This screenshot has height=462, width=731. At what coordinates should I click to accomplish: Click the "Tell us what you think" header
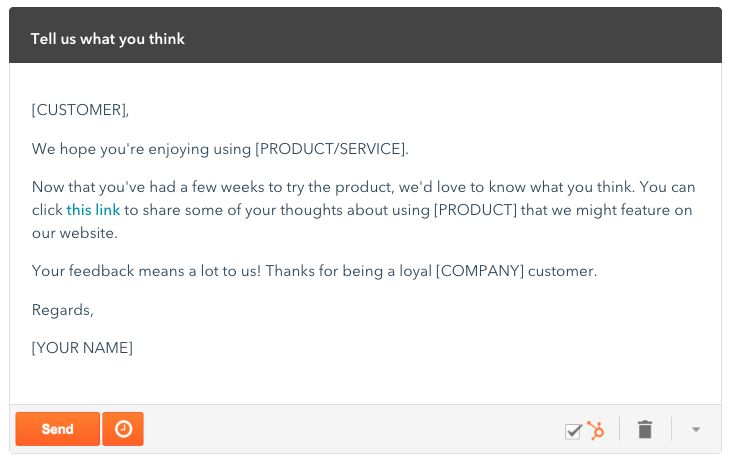pos(108,39)
